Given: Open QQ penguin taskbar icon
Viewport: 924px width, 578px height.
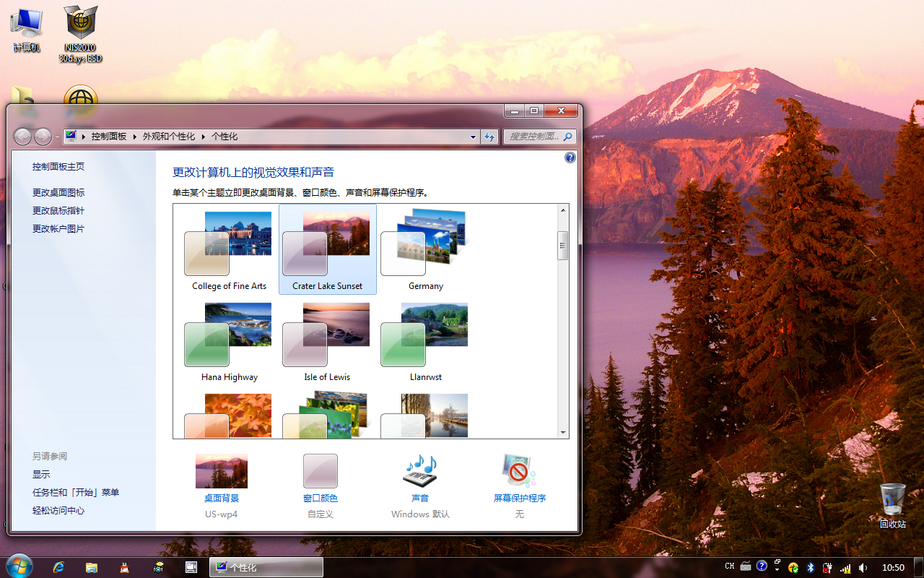Looking at the screenshot, I should pos(125,567).
